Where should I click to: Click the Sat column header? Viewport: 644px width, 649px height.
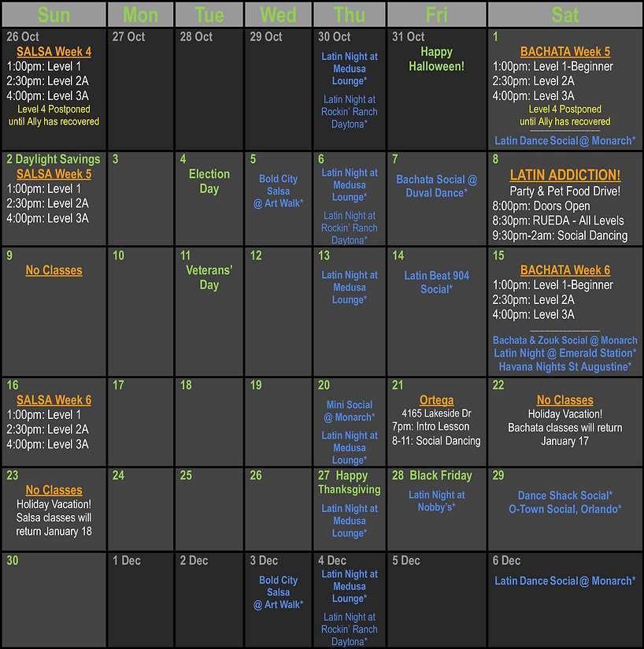point(564,14)
